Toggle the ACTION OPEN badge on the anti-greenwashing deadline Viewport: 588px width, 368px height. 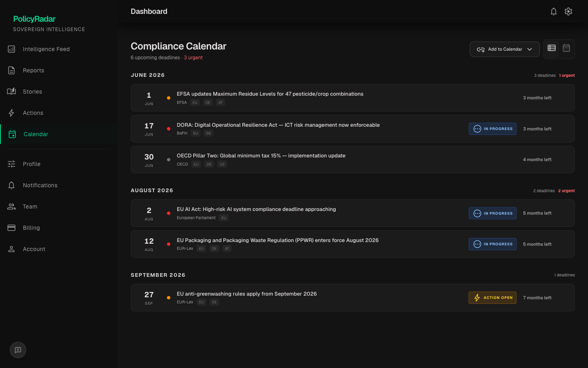pyautogui.click(x=492, y=298)
